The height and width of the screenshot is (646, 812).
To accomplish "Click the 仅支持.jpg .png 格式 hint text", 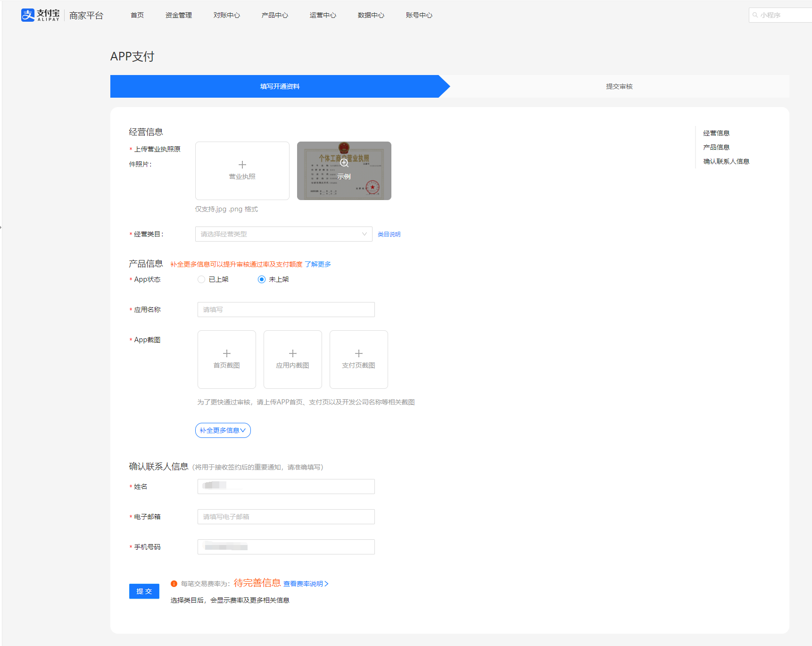I will tap(226, 209).
